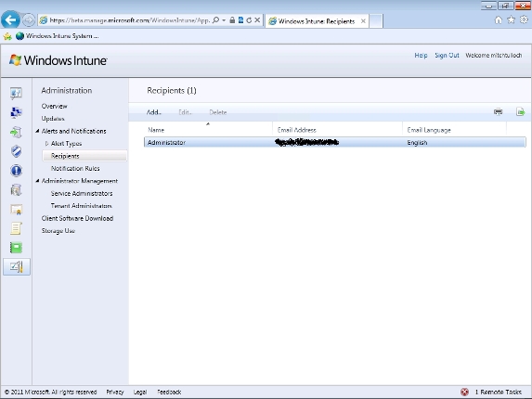This screenshot has height=399, width=532.
Task: Click the Edit recipient button
Action: point(186,112)
